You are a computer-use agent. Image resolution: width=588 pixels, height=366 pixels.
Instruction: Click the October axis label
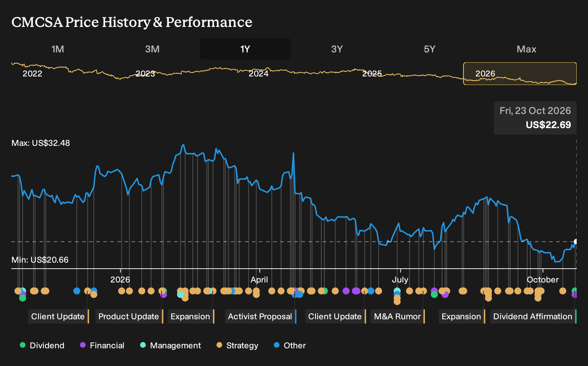coord(543,280)
